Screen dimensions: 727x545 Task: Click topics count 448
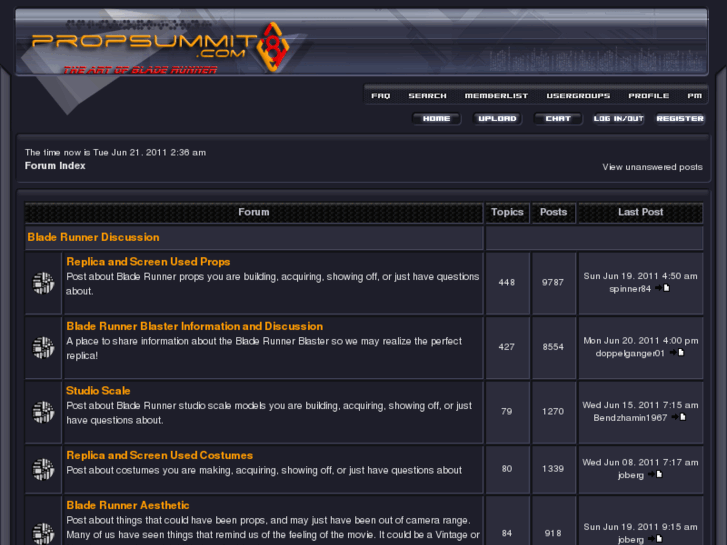pyautogui.click(x=507, y=282)
